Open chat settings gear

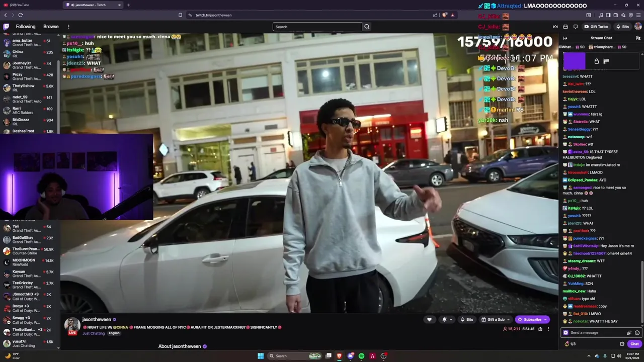click(x=622, y=344)
